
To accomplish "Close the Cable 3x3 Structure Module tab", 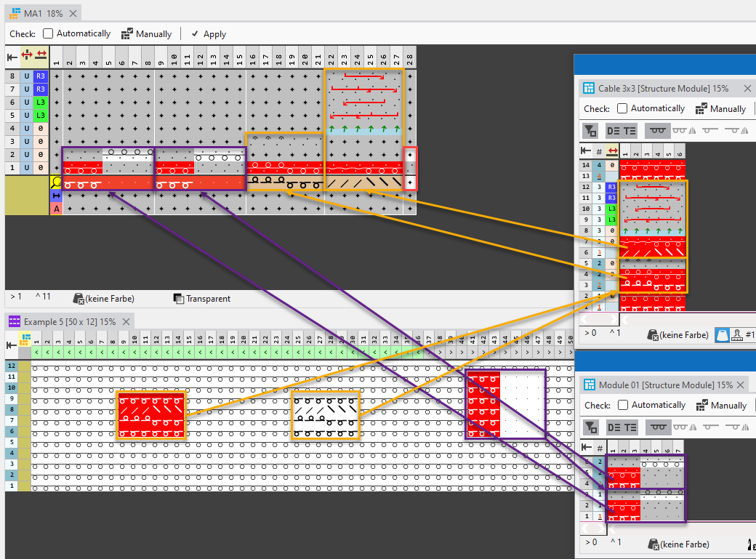I will [x=747, y=88].
